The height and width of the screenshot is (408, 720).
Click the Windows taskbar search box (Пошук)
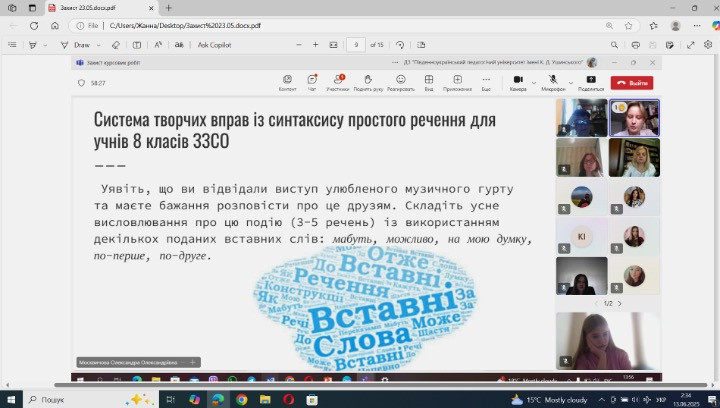pos(80,399)
